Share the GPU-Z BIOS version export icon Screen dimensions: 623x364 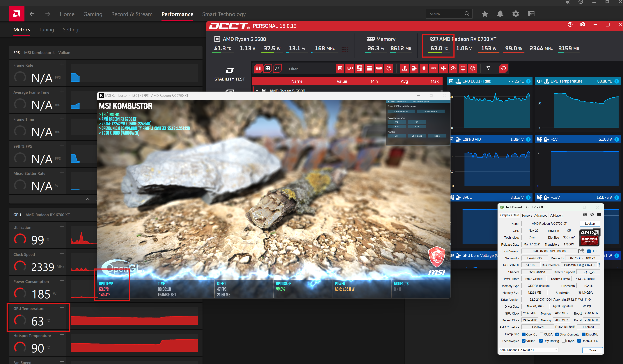pyautogui.click(x=581, y=251)
